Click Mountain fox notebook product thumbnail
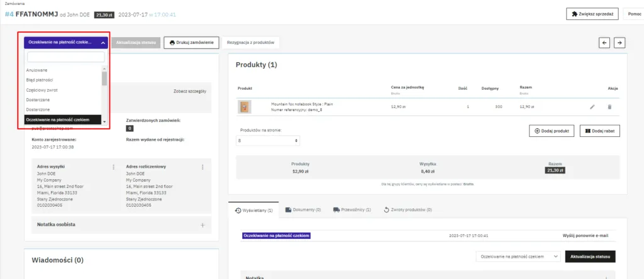The height and width of the screenshot is (279, 644). click(245, 107)
